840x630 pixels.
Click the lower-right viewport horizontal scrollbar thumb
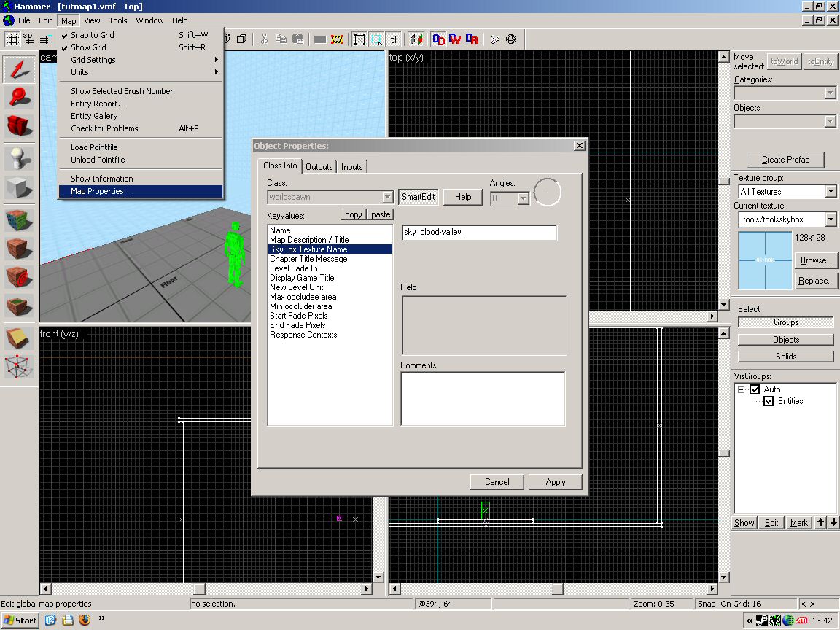558,588
